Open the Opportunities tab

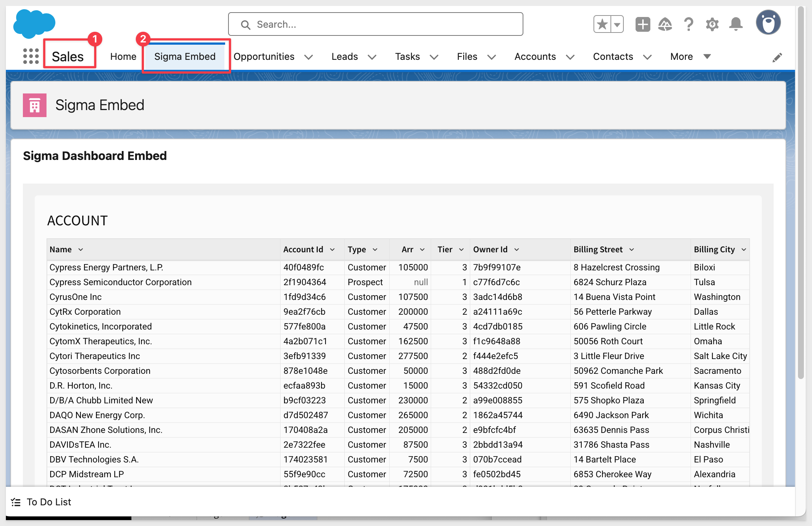264,57
